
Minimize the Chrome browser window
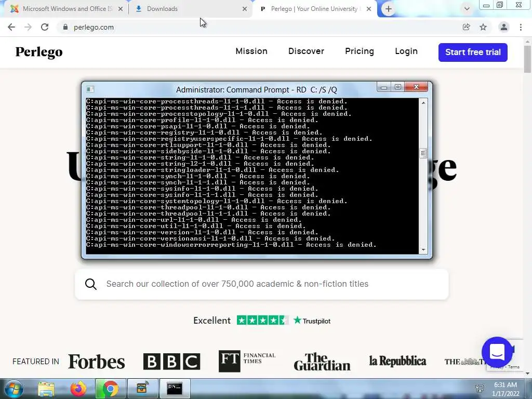click(486, 5)
